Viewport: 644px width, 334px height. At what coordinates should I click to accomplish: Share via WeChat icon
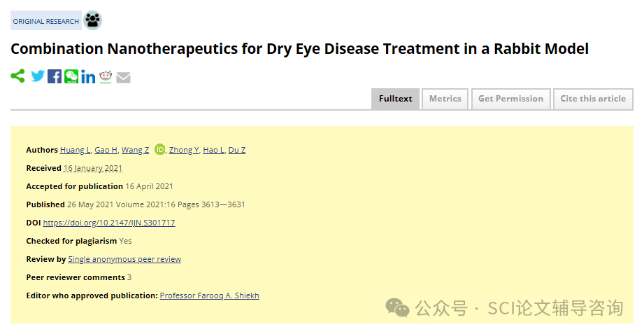pyautogui.click(x=71, y=76)
